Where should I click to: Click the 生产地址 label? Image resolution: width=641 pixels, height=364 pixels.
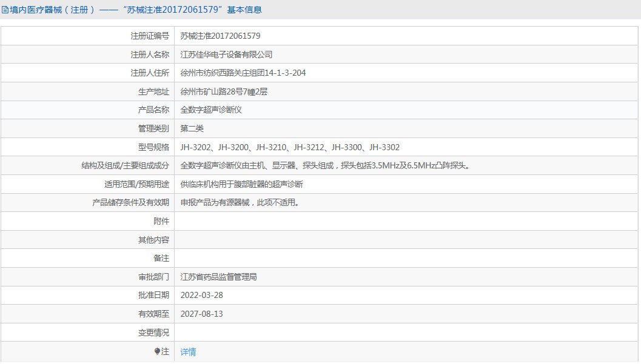153,91
